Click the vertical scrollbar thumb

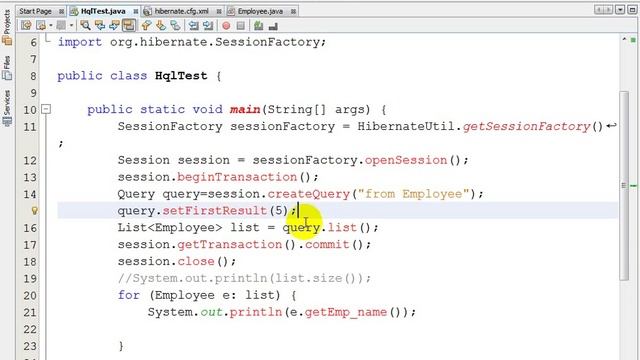click(x=624, y=186)
